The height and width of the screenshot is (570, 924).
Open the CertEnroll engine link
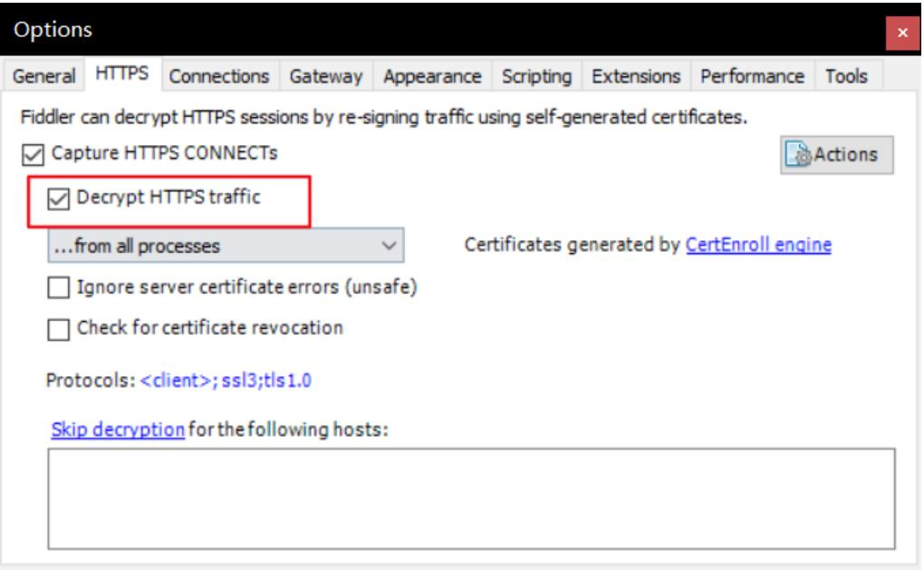click(x=758, y=245)
